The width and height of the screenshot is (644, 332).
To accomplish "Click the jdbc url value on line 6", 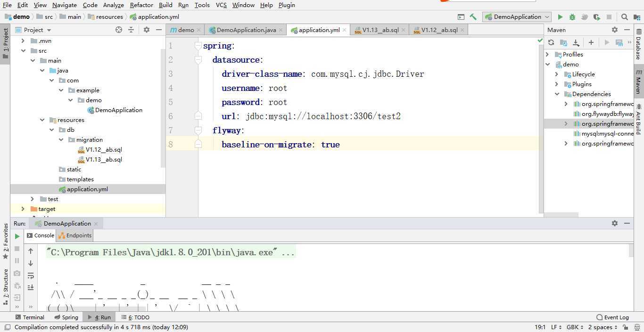I will [x=323, y=116].
